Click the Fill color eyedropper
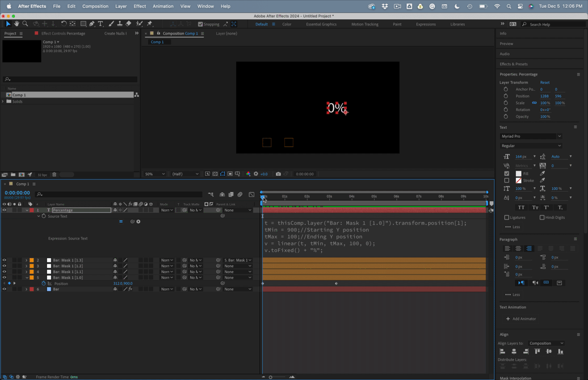The width and height of the screenshot is (588, 380). point(542,174)
